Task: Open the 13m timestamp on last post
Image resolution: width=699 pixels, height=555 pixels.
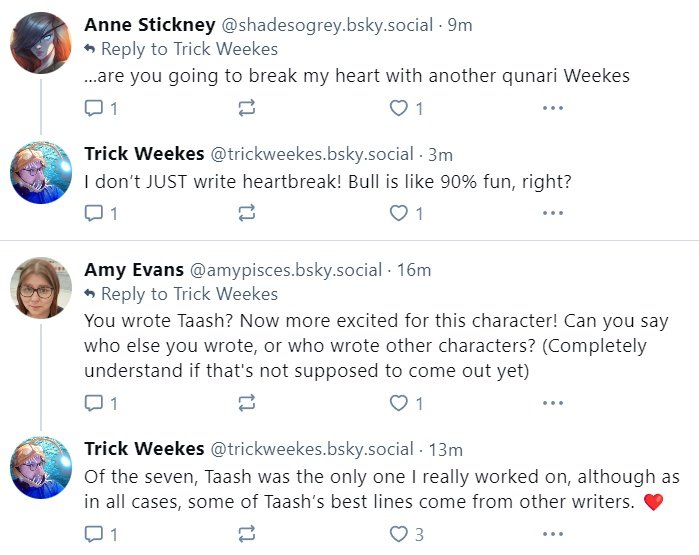Action: point(445,449)
